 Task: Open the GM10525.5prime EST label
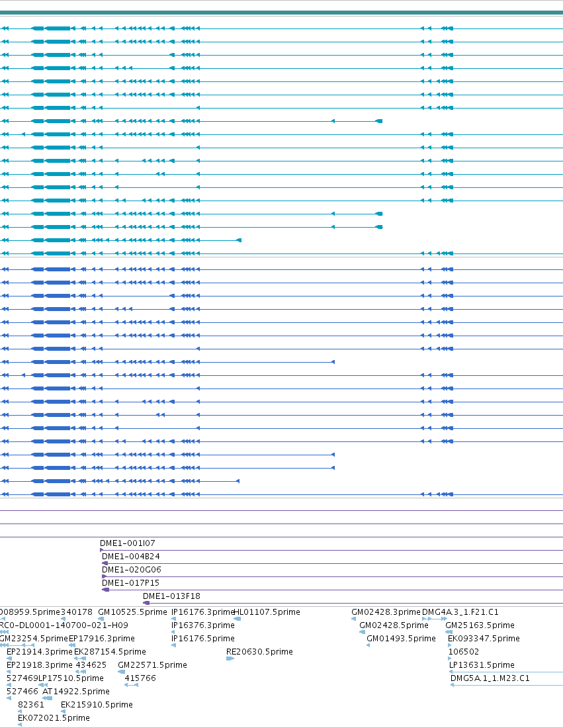pos(132,612)
